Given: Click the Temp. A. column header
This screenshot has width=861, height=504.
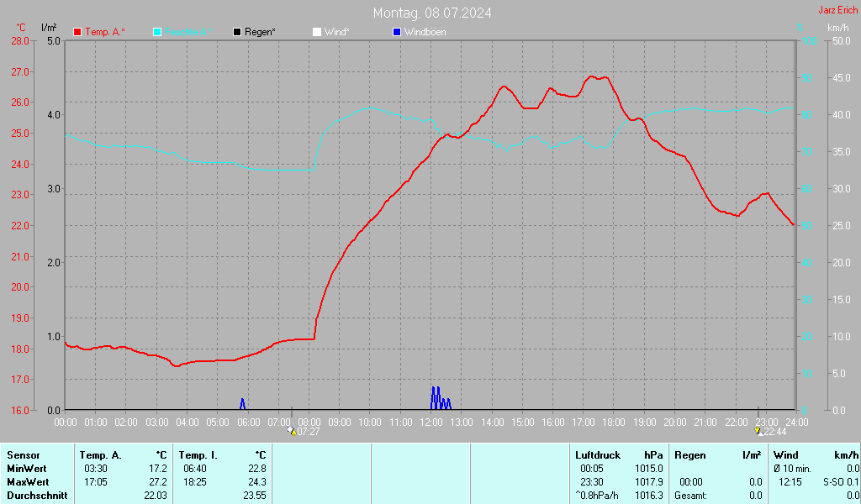Looking at the screenshot, I should pyautogui.click(x=100, y=455).
